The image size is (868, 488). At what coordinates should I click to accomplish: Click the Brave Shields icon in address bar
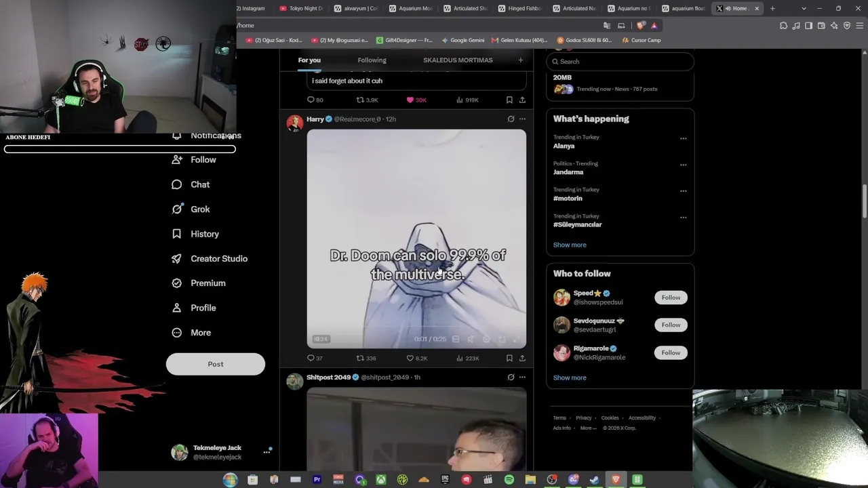click(642, 26)
